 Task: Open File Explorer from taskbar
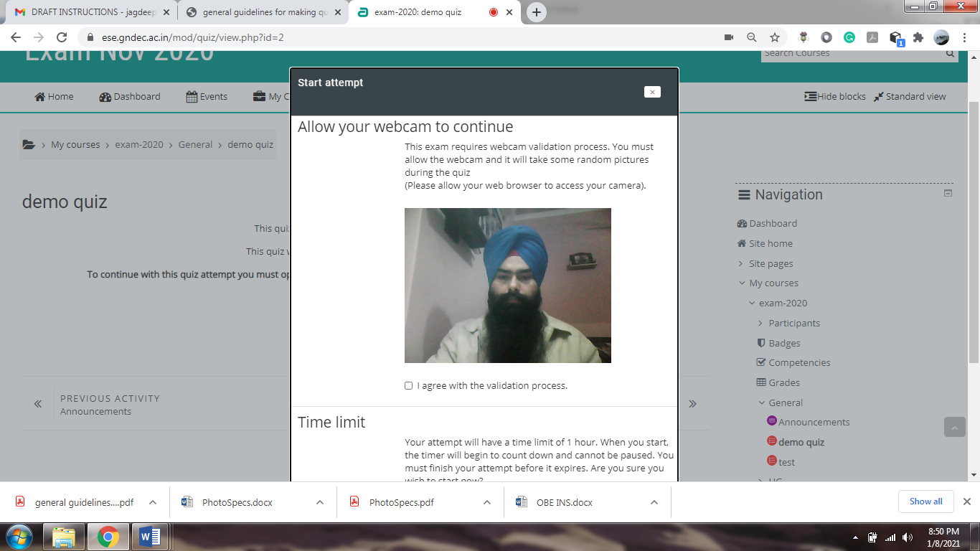pyautogui.click(x=64, y=537)
